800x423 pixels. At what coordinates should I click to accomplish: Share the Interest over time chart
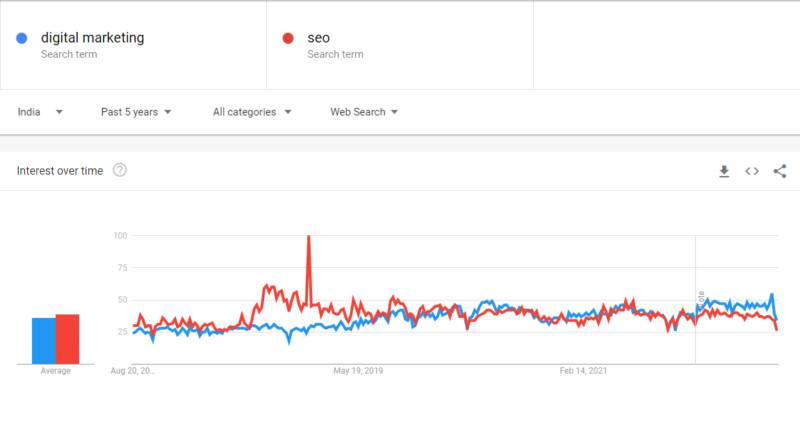coord(780,171)
